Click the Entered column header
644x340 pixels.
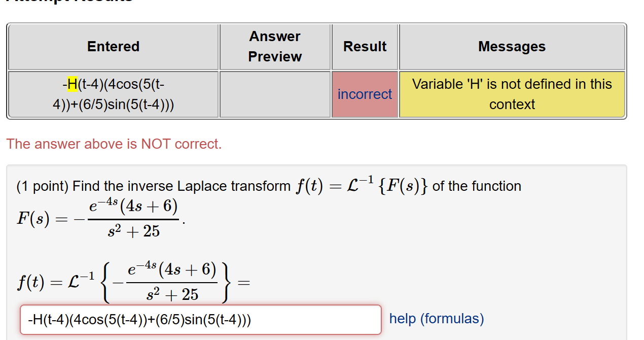tap(113, 46)
